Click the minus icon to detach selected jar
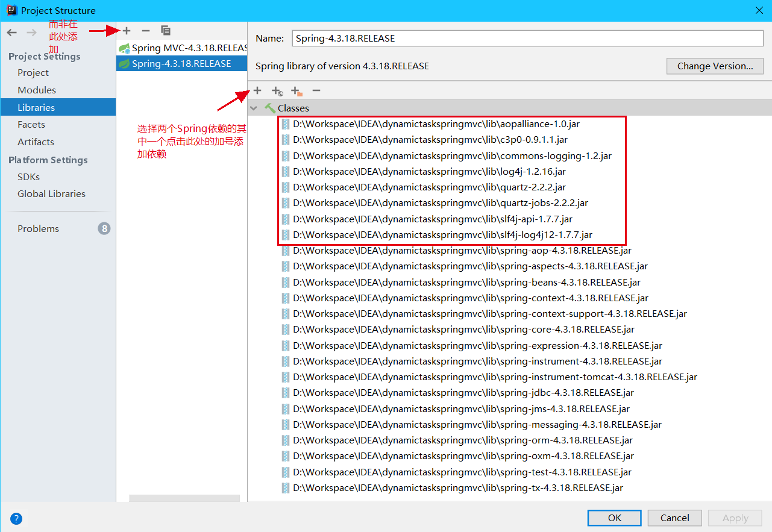Screen dimensions: 772x532 point(316,90)
